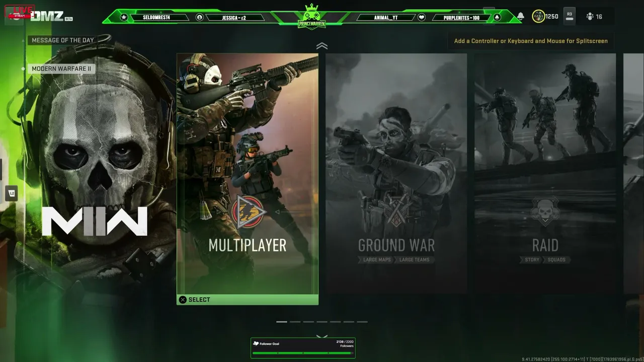Open the Ground War mode card
Viewport: 644px width, 362px height.
396,173
